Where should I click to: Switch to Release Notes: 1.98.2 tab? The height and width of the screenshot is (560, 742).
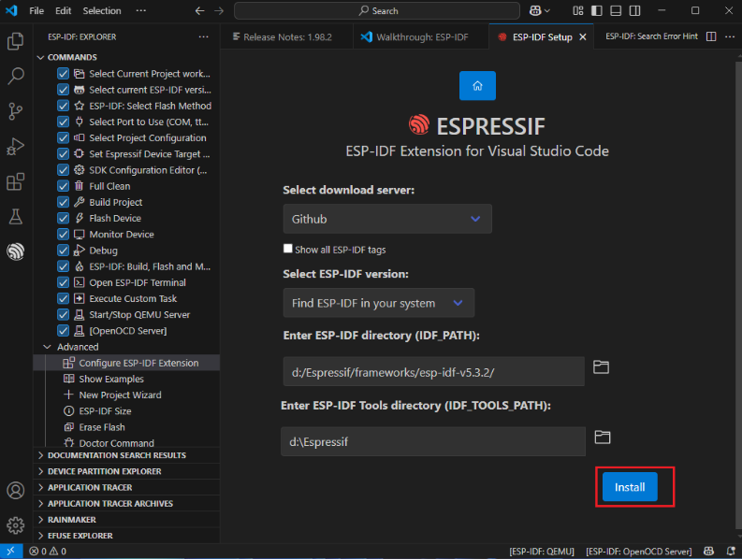(286, 36)
